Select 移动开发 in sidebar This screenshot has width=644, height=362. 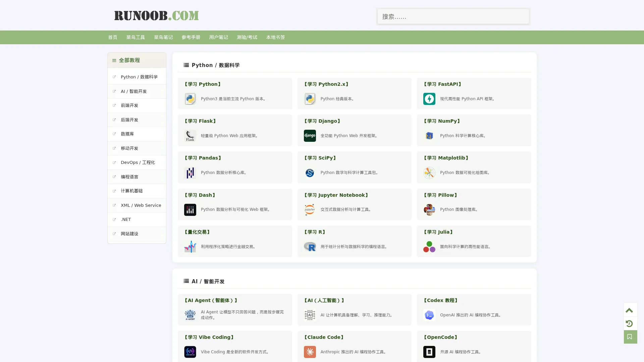(x=137, y=148)
